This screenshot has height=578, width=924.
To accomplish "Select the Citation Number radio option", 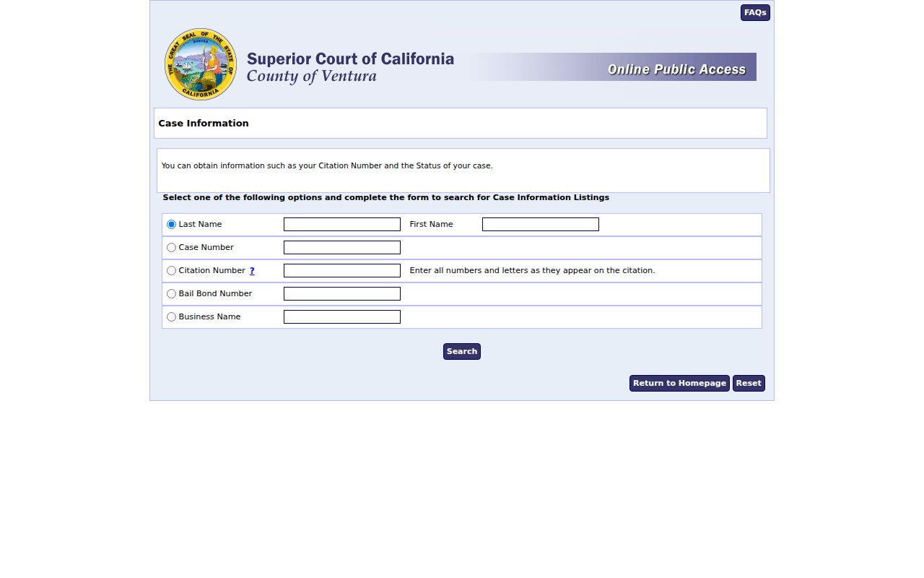I will coord(171,271).
